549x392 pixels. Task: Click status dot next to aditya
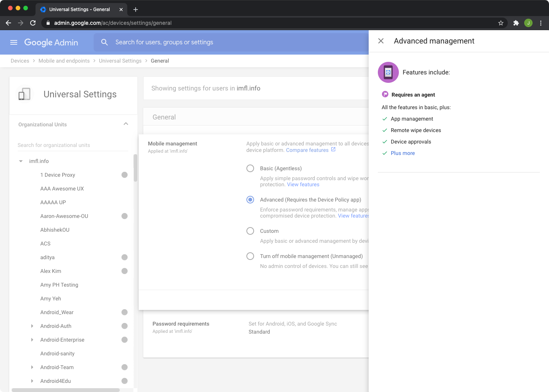point(125,257)
